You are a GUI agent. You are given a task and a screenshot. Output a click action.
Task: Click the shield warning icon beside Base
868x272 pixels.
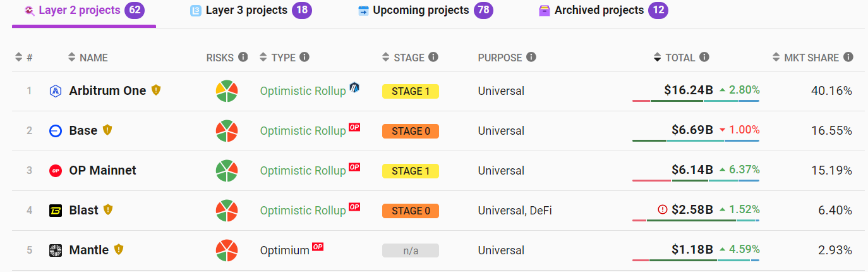click(107, 130)
